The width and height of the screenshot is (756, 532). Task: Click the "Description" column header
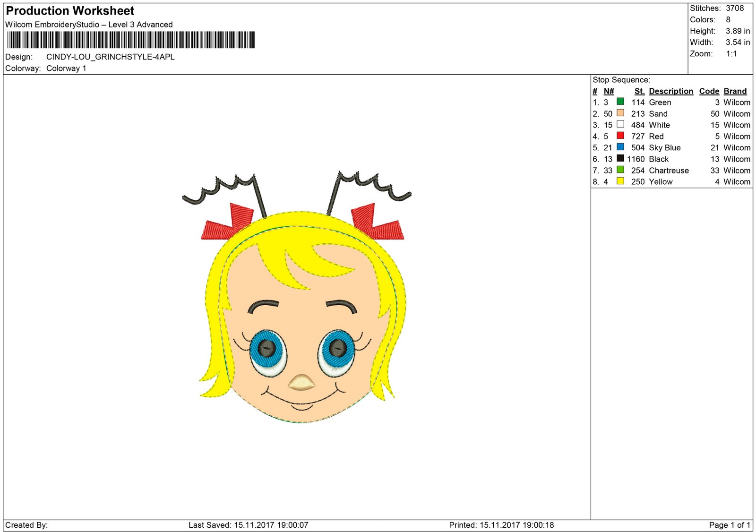click(x=671, y=91)
